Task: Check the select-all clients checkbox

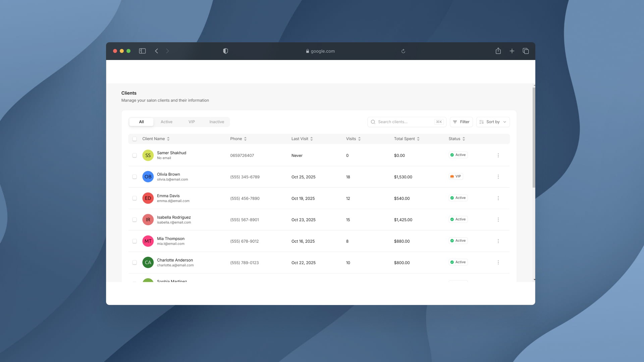Action: (135, 139)
